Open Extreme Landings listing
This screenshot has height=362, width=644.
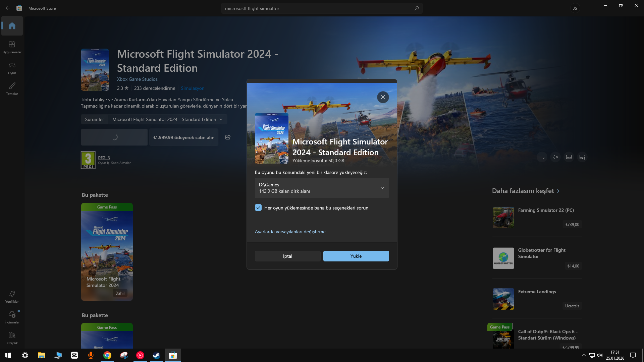[x=537, y=299]
